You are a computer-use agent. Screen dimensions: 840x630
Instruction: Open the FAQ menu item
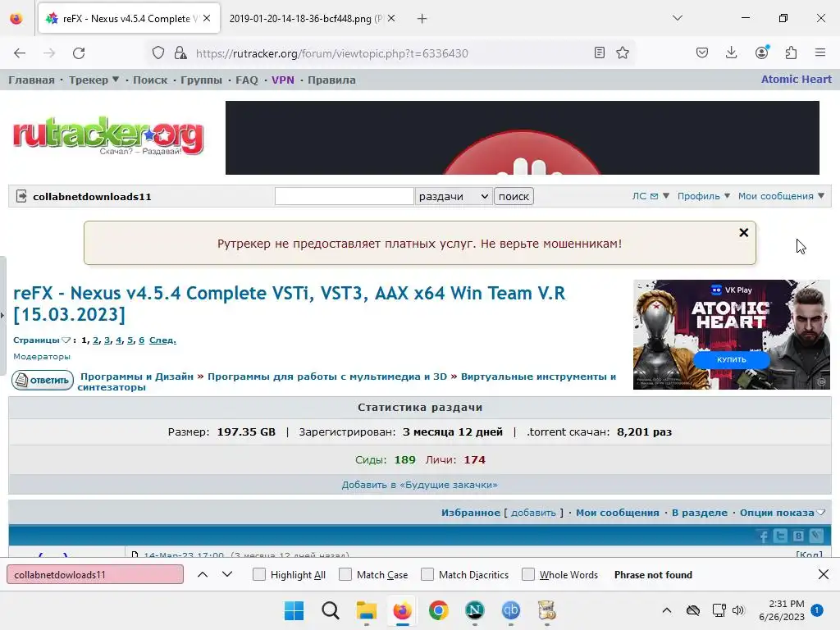point(246,80)
